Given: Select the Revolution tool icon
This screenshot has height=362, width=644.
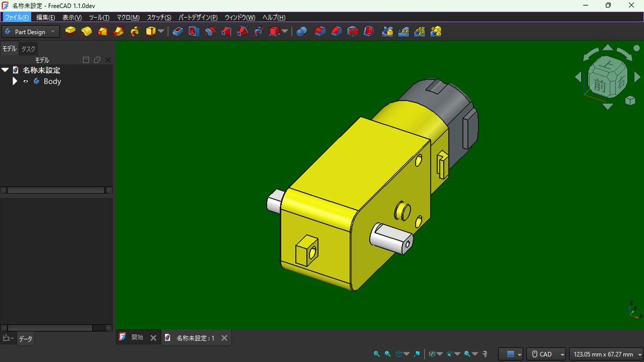Looking at the screenshot, I should 86,32.
